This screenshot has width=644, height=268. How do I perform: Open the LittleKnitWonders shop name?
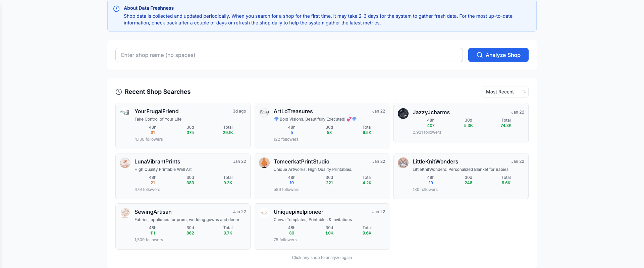pyautogui.click(x=435, y=161)
